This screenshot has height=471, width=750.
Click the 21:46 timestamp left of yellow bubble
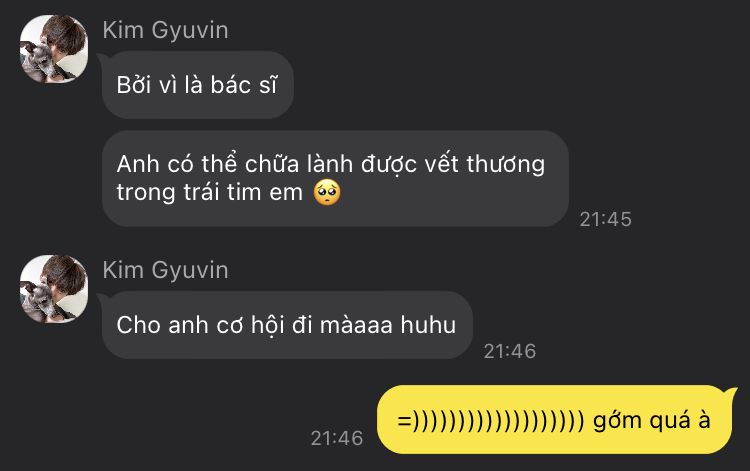[x=337, y=438]
